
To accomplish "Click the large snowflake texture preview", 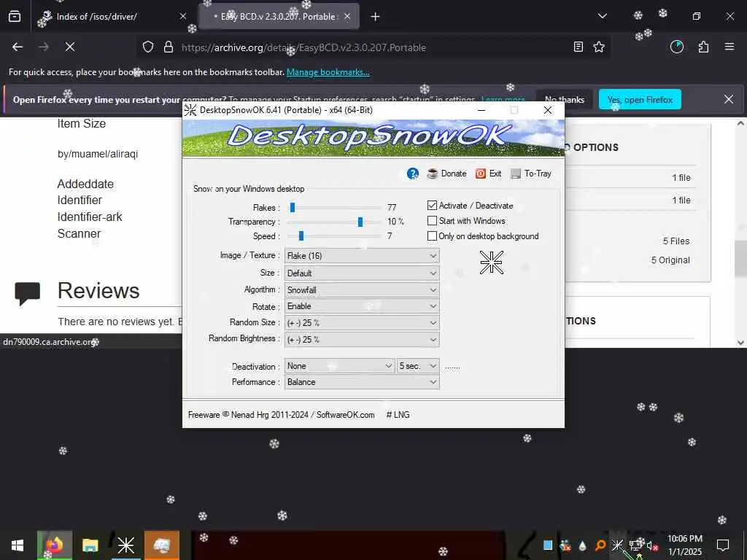I will [x=491, y=262].
